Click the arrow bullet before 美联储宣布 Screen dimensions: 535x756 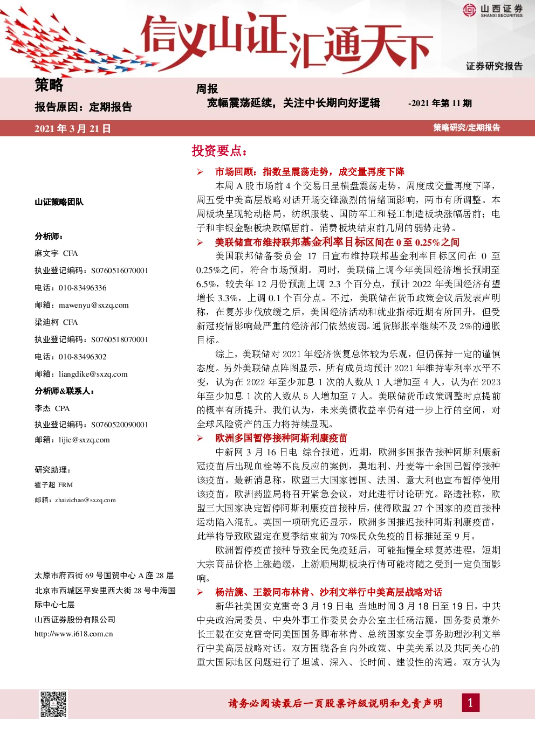(x=200, y=242)
